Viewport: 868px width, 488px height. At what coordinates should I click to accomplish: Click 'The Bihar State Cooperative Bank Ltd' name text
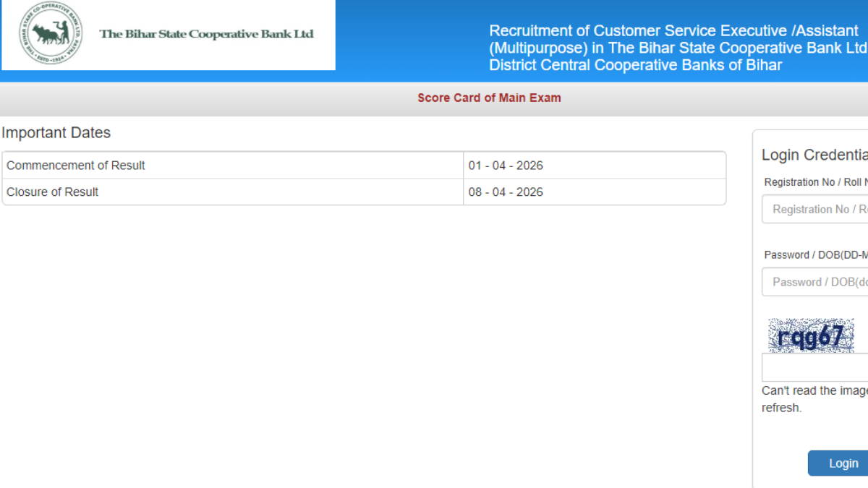point(206,34)
